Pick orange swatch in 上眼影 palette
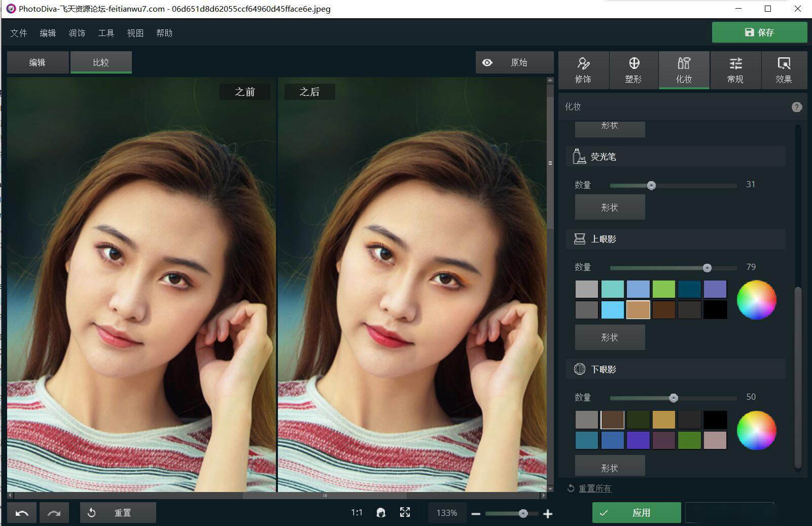This screenshot has height=526, width=812. point(638,309)
